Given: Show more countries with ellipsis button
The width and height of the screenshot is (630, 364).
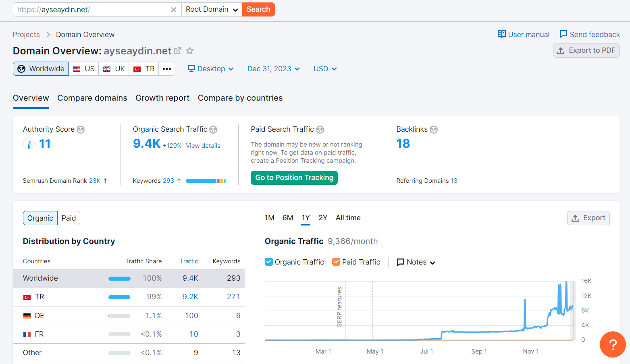Looking at the screenshot, I should pyautogui.click(x=167, y=69).
